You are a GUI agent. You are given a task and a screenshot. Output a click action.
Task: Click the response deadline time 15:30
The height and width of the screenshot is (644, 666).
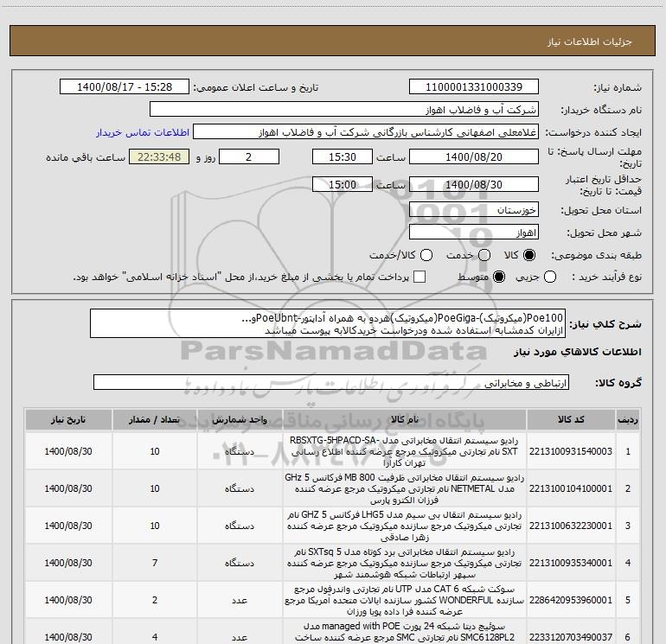coord(343,156)
